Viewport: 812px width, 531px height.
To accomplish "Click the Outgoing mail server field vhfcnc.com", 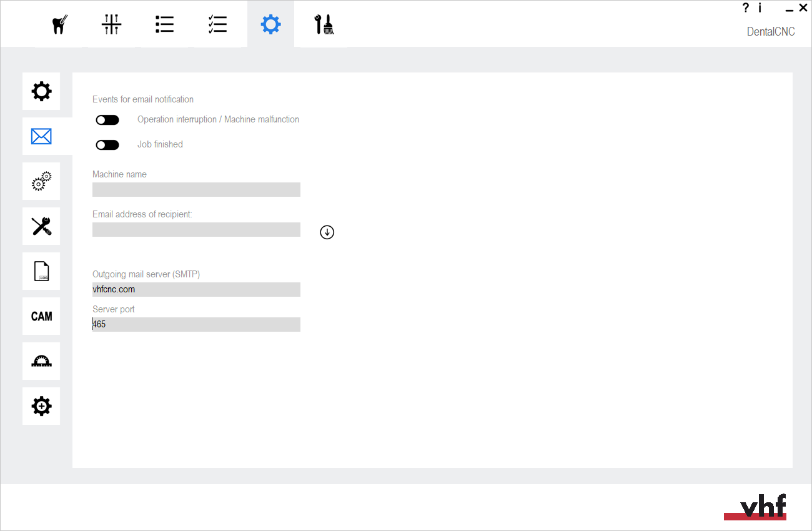I will (196, 289).
